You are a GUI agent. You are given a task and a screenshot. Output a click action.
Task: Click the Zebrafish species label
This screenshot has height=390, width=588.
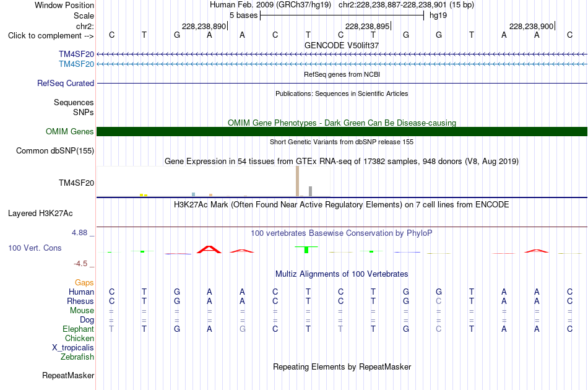[x=77, y=357]
